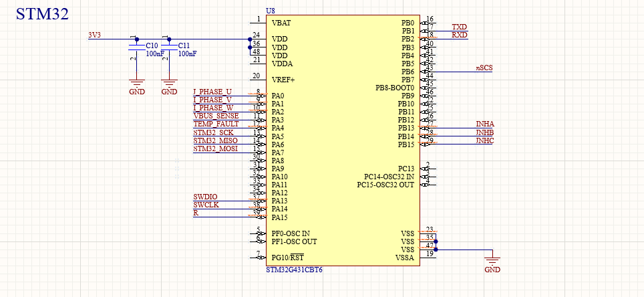Click the SWDIO net label
This screenshot has width=644, height=297.
click(x=205, y=197)
